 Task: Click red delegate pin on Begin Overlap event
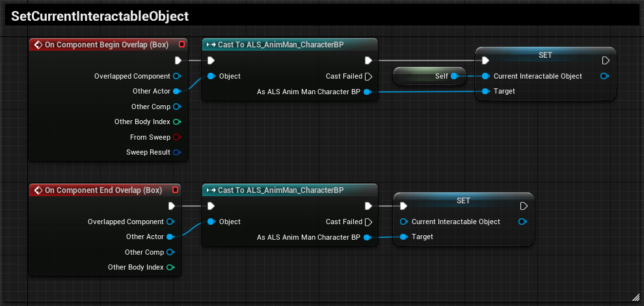tap(181, 45)
